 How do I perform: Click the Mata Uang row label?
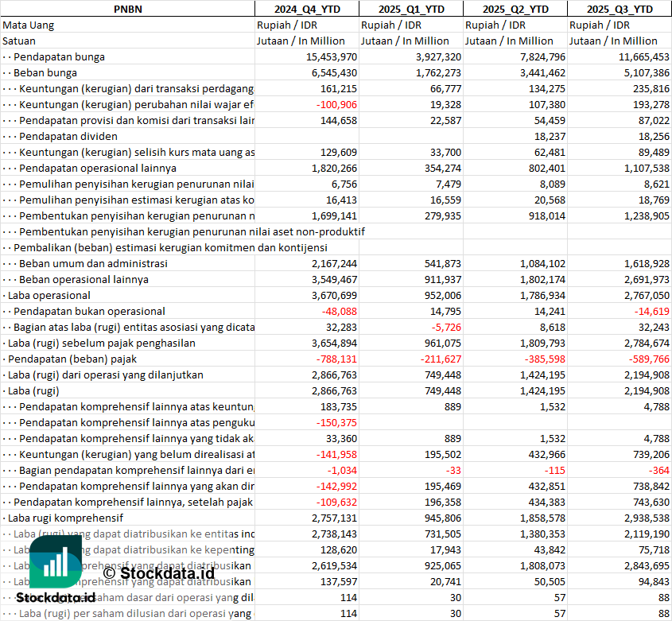coord(29,25)
